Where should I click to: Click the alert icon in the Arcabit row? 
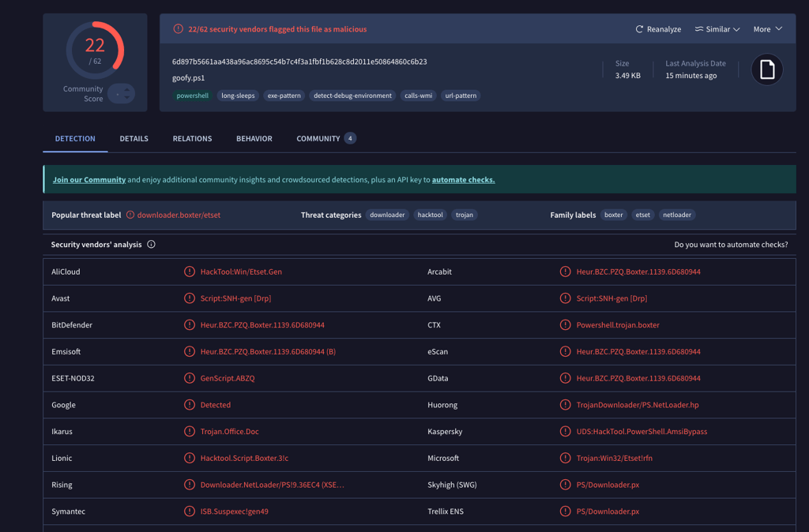pos(565,272)
